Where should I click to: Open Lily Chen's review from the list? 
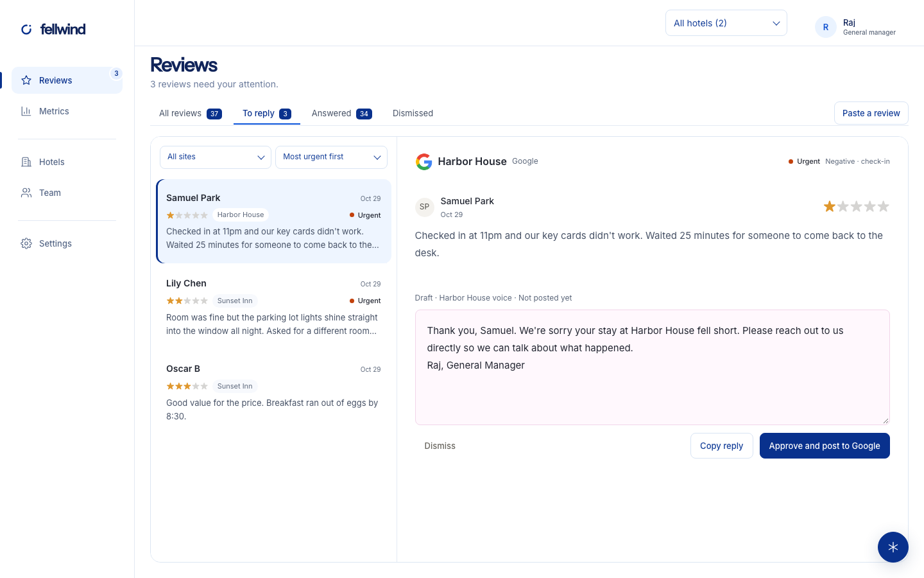point(274,306)
